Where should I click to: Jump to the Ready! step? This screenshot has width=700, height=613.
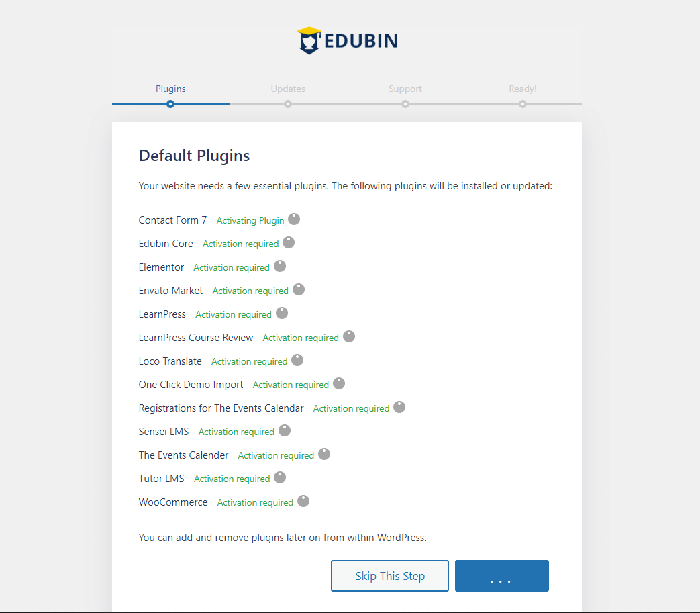[x=523, y=89]
